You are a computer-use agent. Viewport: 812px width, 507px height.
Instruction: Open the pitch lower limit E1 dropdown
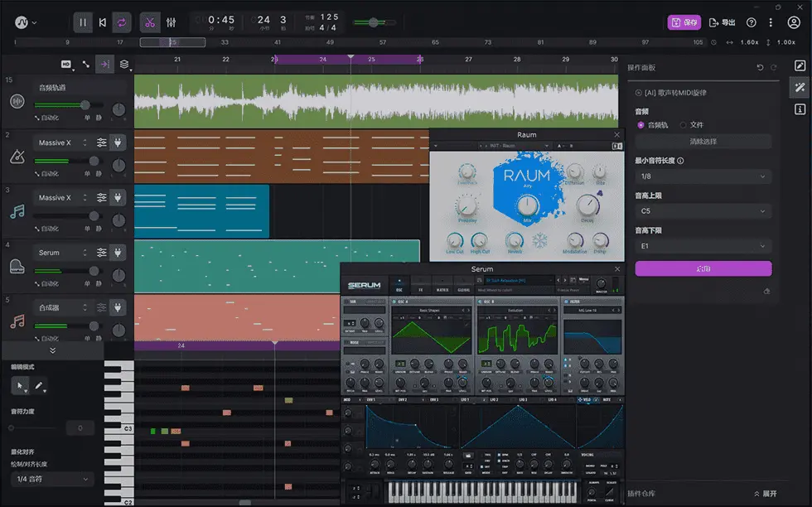click(x=703, y=246)
